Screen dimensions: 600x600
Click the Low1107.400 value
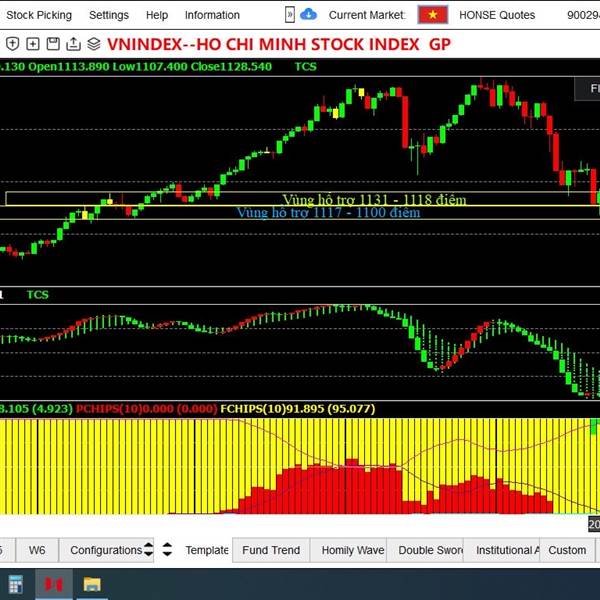[150, 67]
